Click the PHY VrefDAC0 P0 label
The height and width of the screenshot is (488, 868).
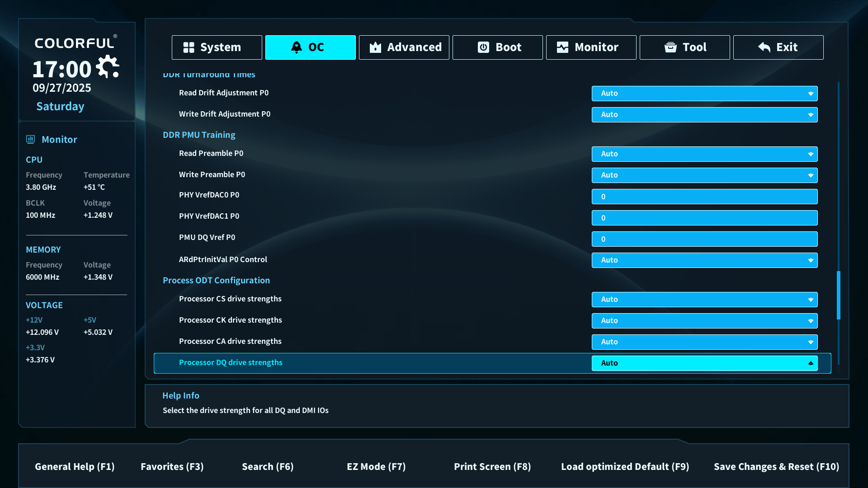click(x=209, y=195)
